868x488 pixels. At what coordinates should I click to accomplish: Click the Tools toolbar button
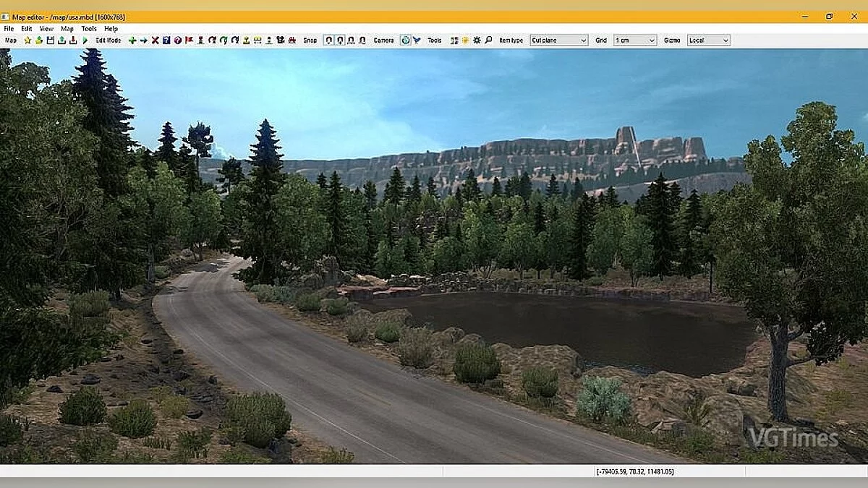coord(435,40)
